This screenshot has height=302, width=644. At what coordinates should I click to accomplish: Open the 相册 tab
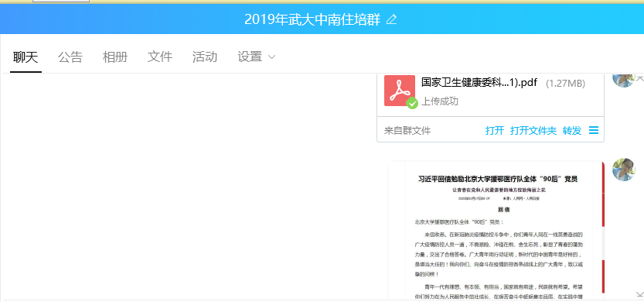tap(115, 57)
